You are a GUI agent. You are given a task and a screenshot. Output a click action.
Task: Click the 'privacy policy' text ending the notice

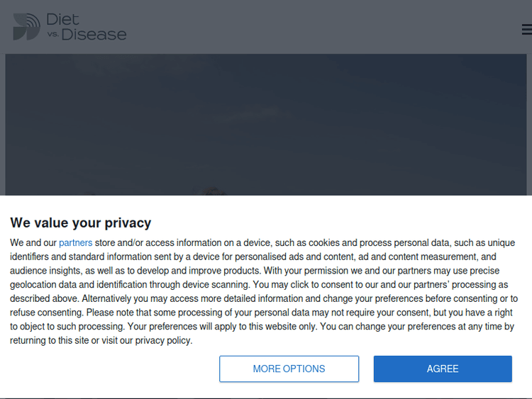[164, 340]
